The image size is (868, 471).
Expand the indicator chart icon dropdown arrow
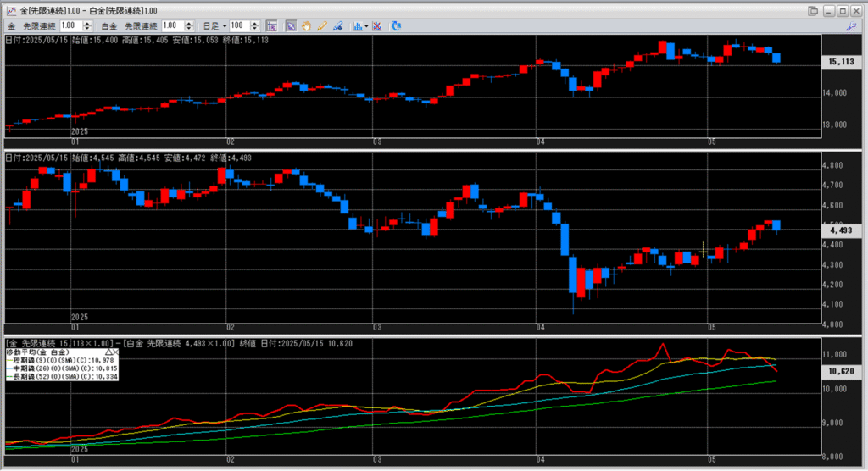[x=365, y=26]
